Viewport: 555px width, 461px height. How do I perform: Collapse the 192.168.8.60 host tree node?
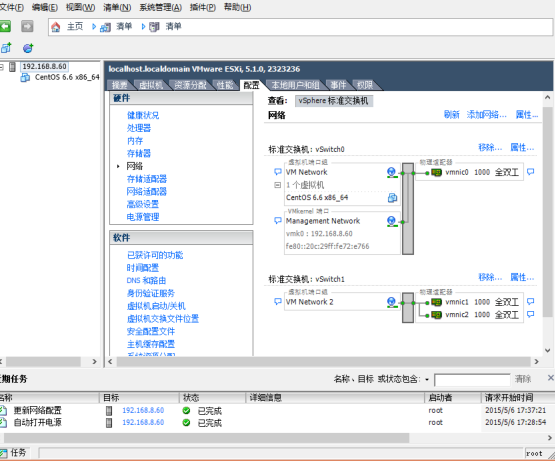click(1, 67)
